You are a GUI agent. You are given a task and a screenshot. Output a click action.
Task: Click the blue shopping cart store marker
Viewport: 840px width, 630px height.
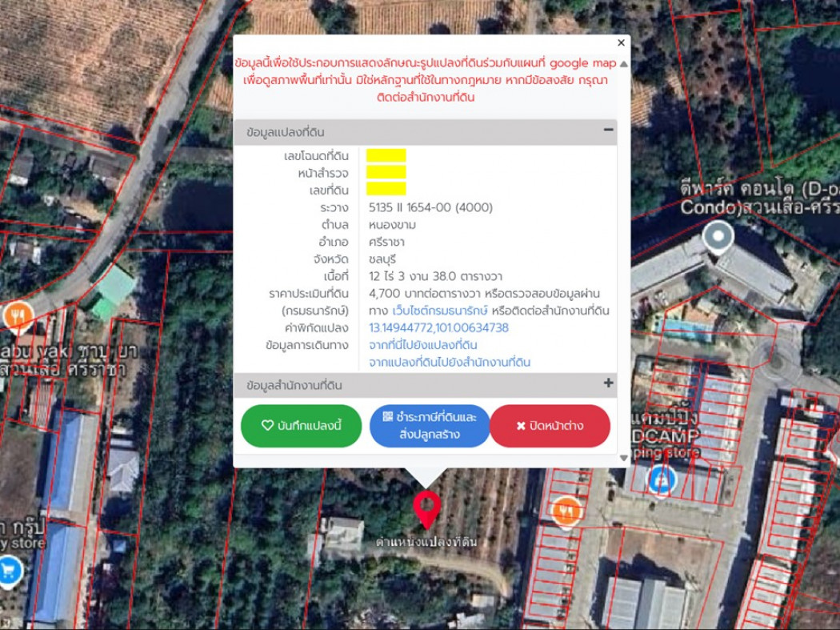click(x=10, y=571)
